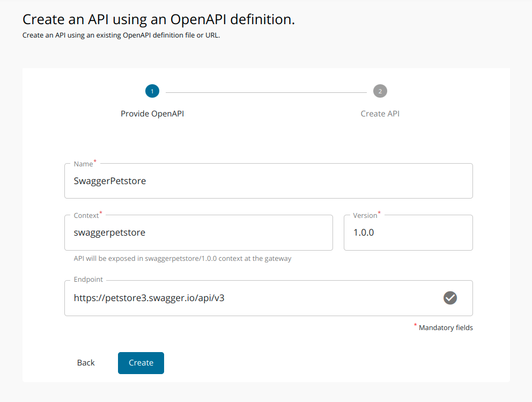This screenshot has width=532, height=402.
Task: Click the Back button
Action: coord(86,363)
